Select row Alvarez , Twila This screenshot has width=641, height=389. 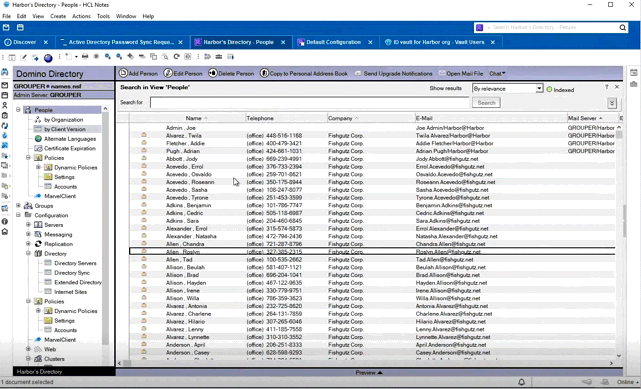372,135
